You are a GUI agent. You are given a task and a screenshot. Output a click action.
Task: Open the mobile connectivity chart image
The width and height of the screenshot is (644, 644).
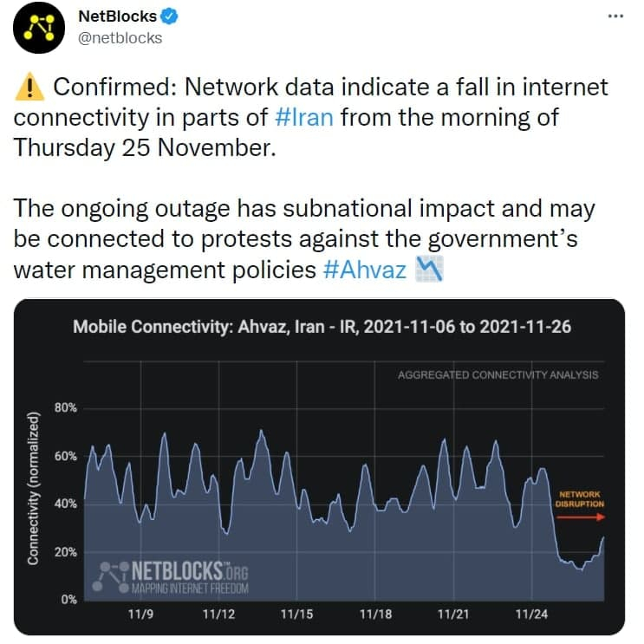point(319,466)
